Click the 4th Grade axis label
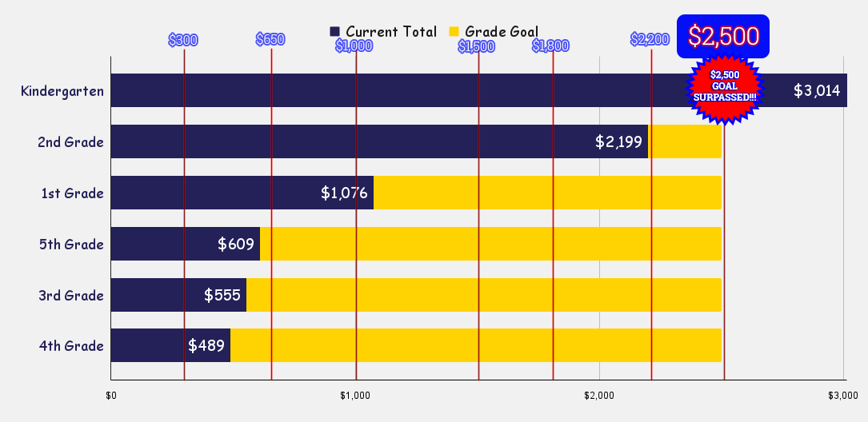Screen dimensions: 868x422 click(x=71, y=346)
